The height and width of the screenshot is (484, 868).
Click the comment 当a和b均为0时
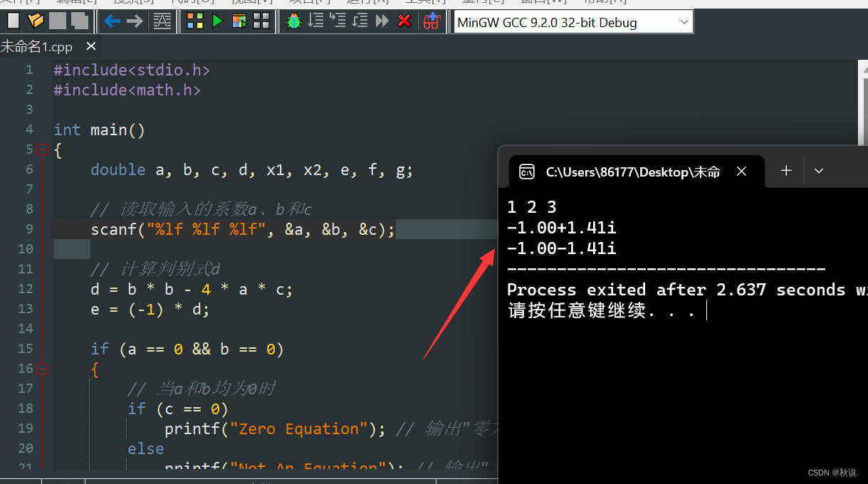click(x=202, y=389)
